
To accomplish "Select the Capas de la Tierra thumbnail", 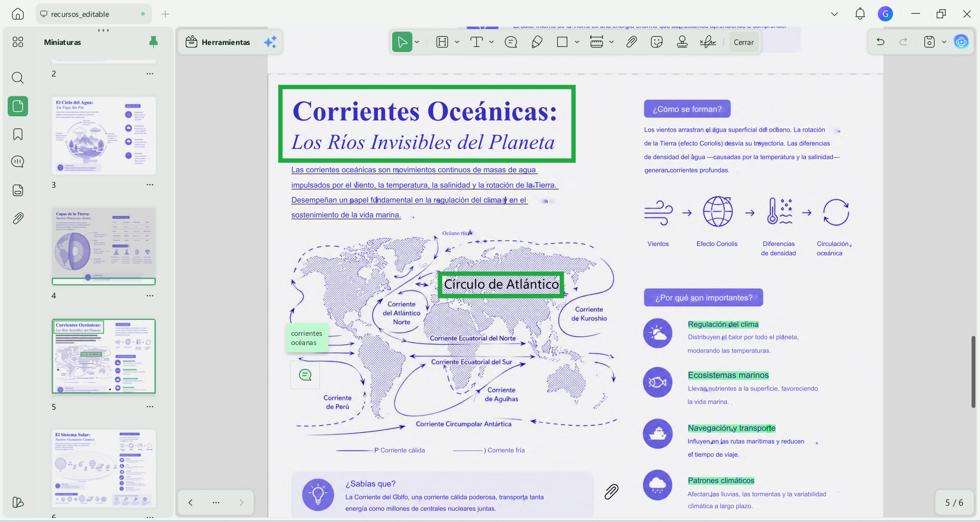I will (x=104, y=246).
